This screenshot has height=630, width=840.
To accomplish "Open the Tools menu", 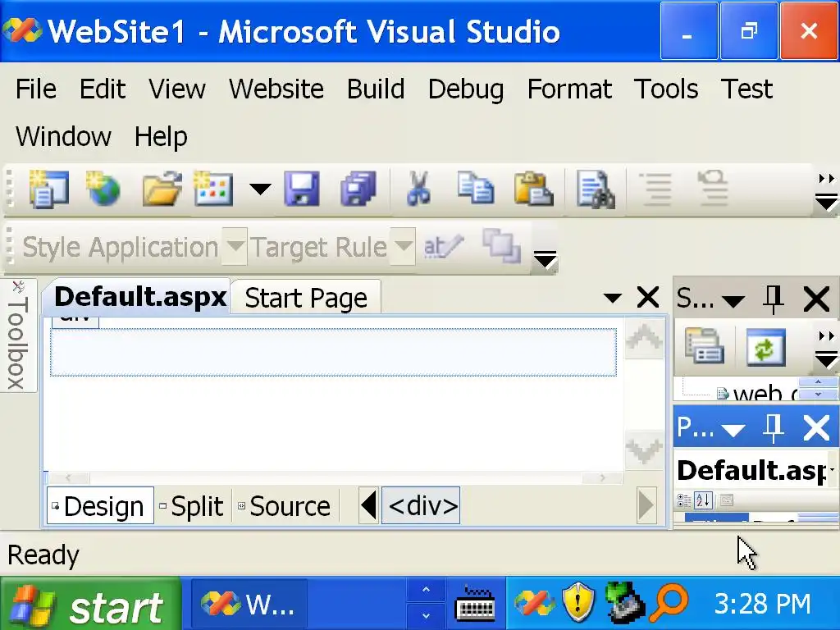I will pos(666,89).
